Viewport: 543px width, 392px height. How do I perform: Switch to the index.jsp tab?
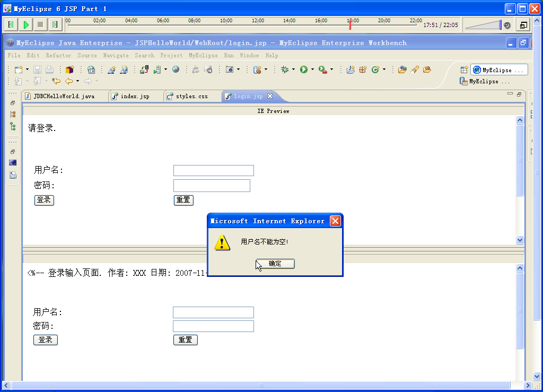pos(135,96)
